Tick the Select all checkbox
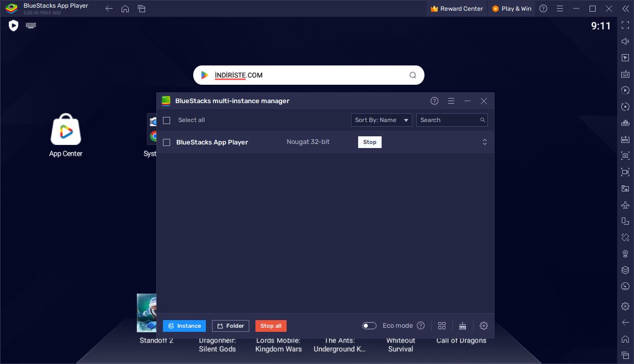The height and width of the screenshot is (364, 634). pyautogui.click(x=167, y=120)
